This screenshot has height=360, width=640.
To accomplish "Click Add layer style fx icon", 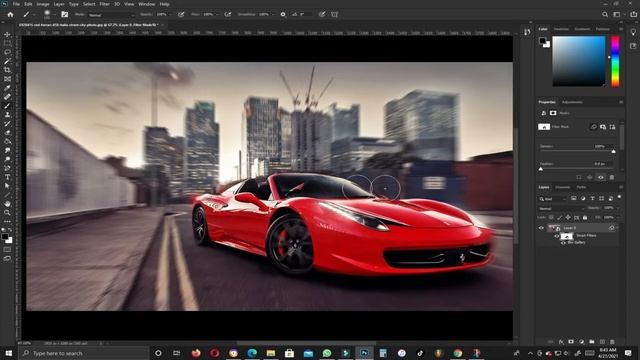I will (561, 342).
